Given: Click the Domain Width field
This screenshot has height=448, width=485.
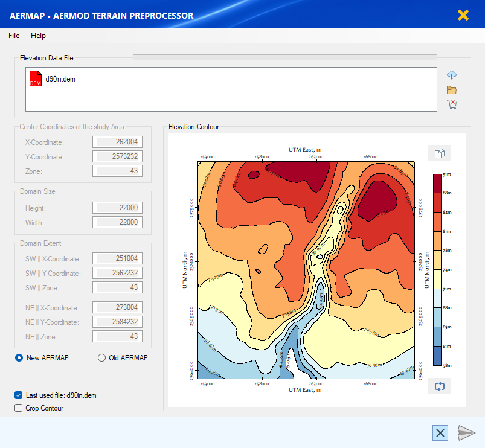Looking at the screenshot, I should [117, 222].
